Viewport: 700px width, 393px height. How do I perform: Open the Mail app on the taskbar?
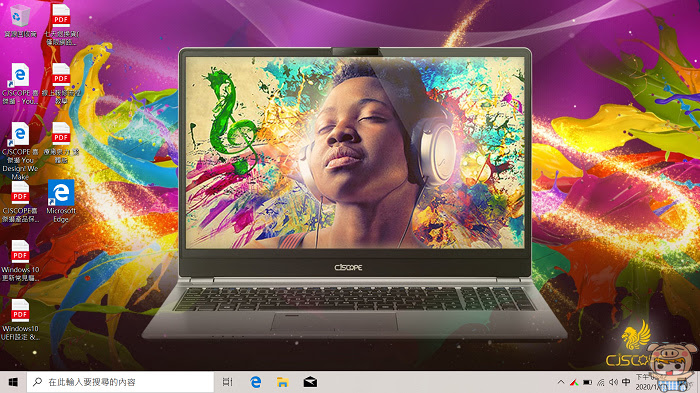[310, 382]
